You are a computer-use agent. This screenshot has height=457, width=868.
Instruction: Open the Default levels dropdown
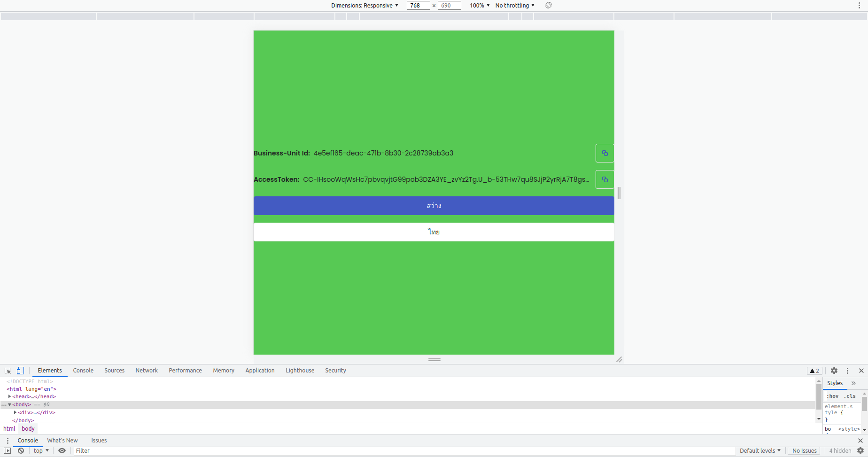tap(760, 450)
